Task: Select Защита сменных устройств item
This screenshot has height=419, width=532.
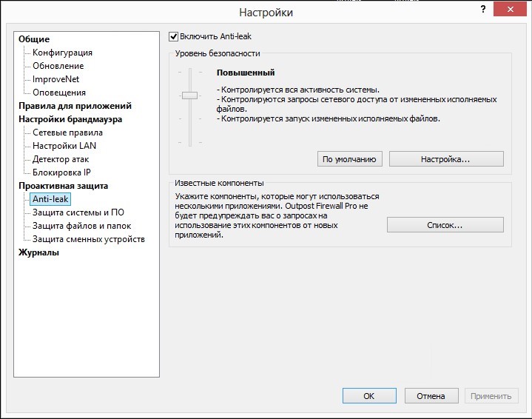Action: tap(89, 239)
